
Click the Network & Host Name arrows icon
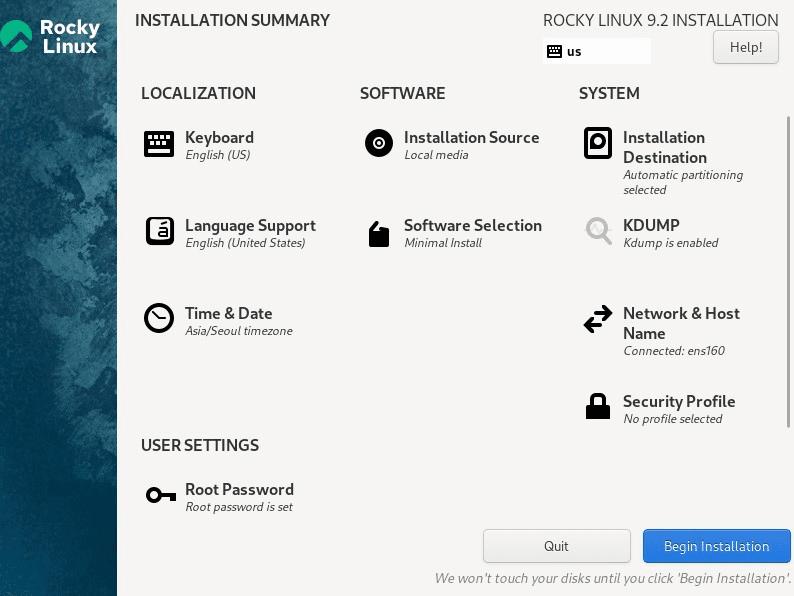pyautogui.click(x=598, y=319)
